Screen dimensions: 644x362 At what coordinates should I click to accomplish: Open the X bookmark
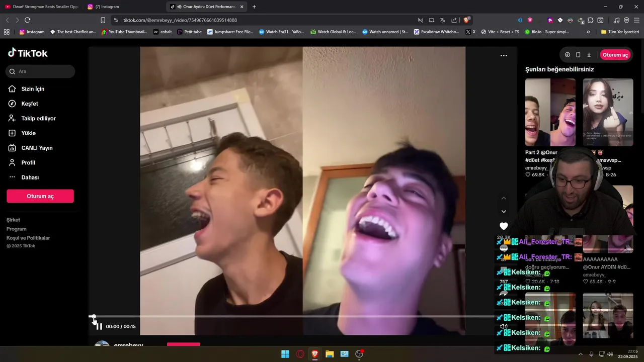click(x=470, y=32)
